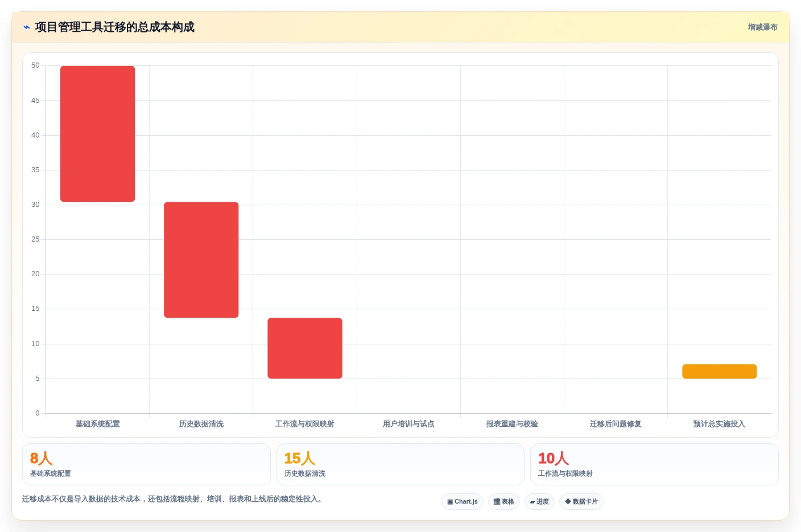Click the y-axis value 50
The width and height of the screenshot is (801, 532).
(x=35, y=65)
